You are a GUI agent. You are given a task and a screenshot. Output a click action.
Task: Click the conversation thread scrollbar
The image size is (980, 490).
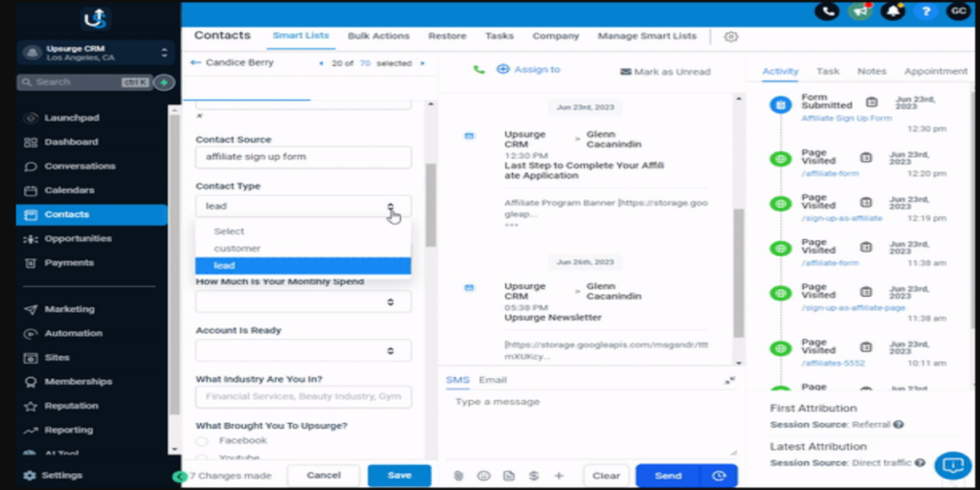click(738, 273)
